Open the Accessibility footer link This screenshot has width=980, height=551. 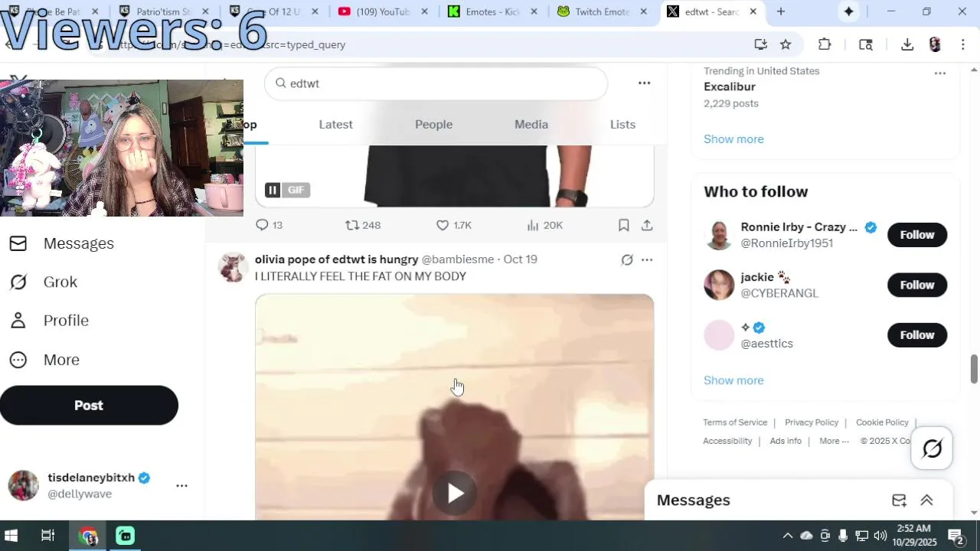pyautogui.click(x=727, y=441)
